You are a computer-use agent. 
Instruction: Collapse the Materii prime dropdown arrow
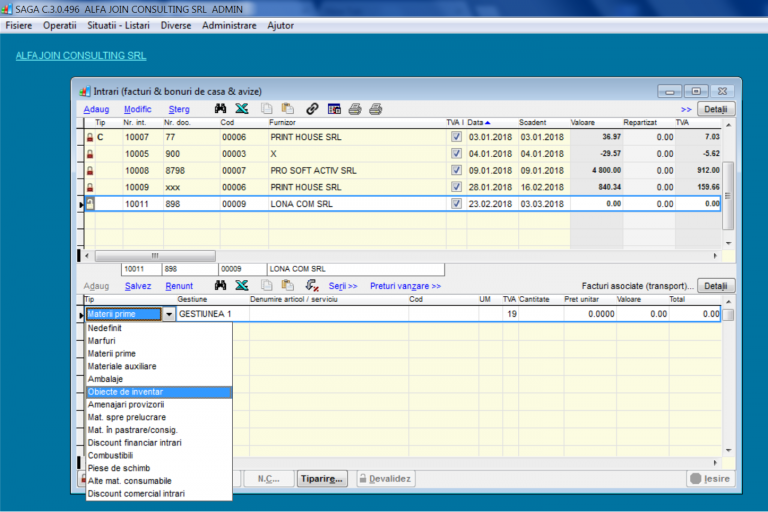[x=168, y=314]
